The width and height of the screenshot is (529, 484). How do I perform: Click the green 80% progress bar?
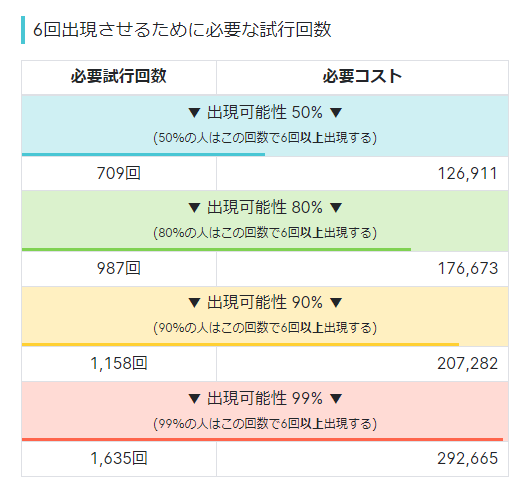pos(217,250)
